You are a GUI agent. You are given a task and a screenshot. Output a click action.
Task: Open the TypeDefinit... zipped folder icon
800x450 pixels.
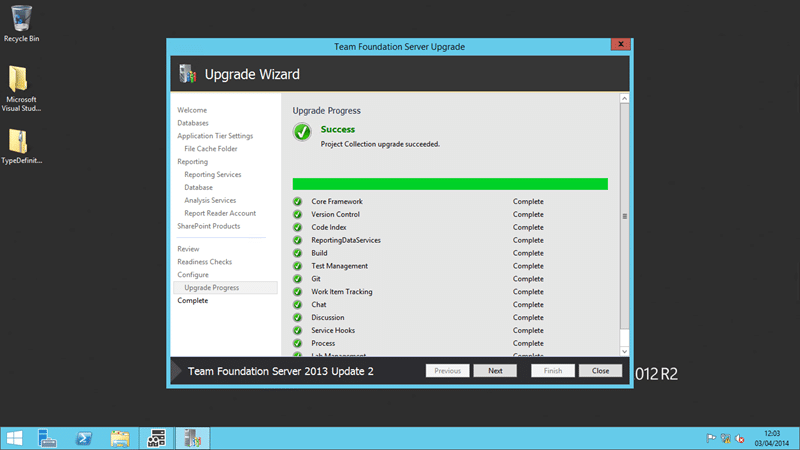pos(21,146)
